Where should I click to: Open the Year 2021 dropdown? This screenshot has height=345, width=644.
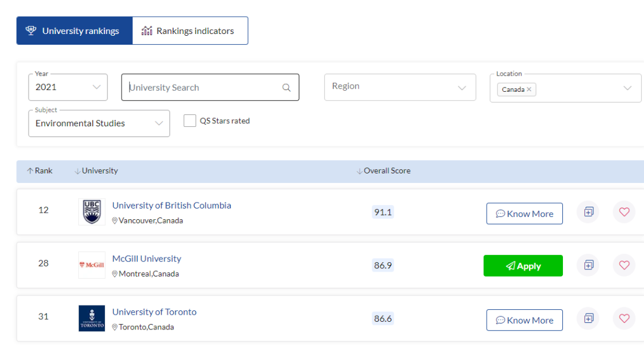pyautogui.click(x=68, y=88)
